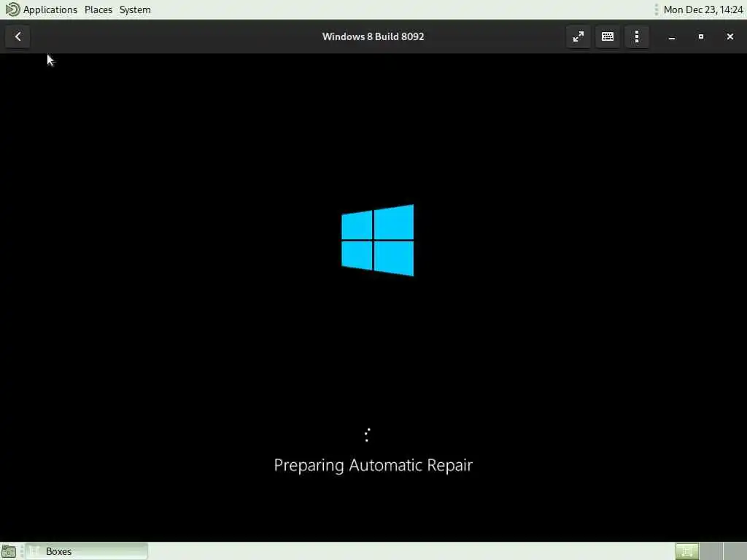
Task: Open the System menu
Action: click(x=135, y=9)
